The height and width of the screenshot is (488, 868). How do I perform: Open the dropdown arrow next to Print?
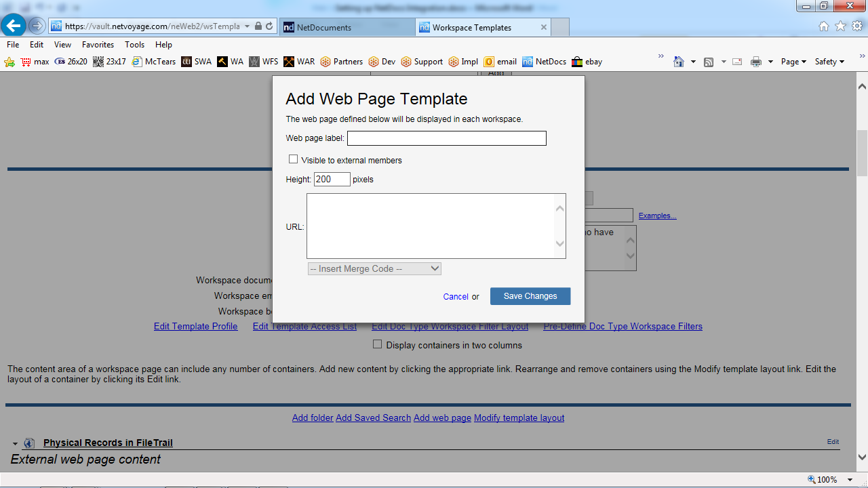coord(770,62)
